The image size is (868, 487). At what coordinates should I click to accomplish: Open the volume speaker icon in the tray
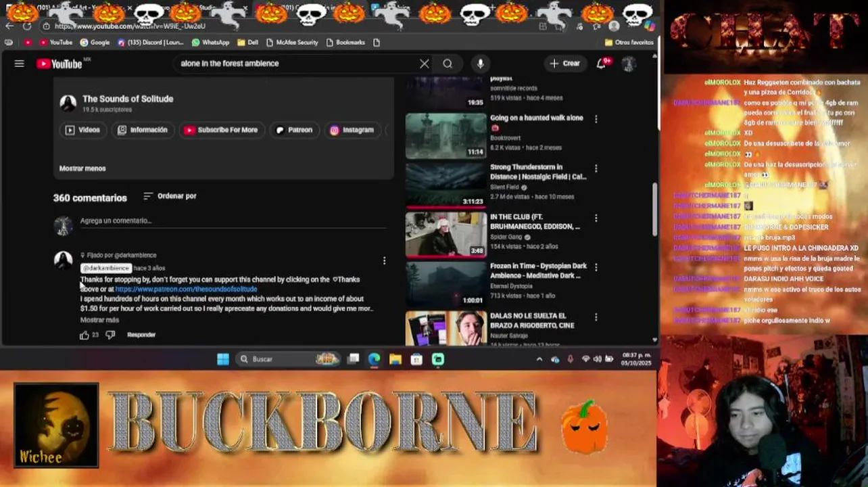click(597, 359)
